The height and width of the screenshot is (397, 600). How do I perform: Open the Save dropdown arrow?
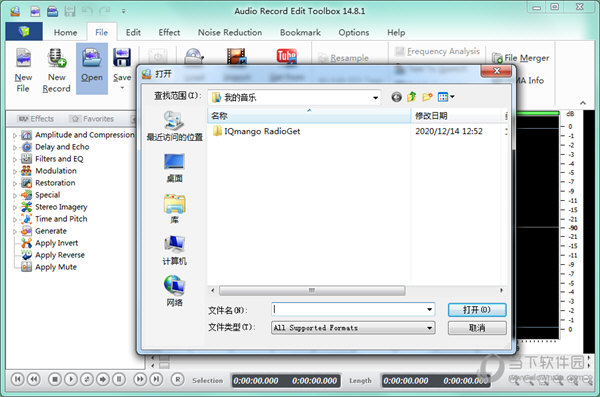122,88
